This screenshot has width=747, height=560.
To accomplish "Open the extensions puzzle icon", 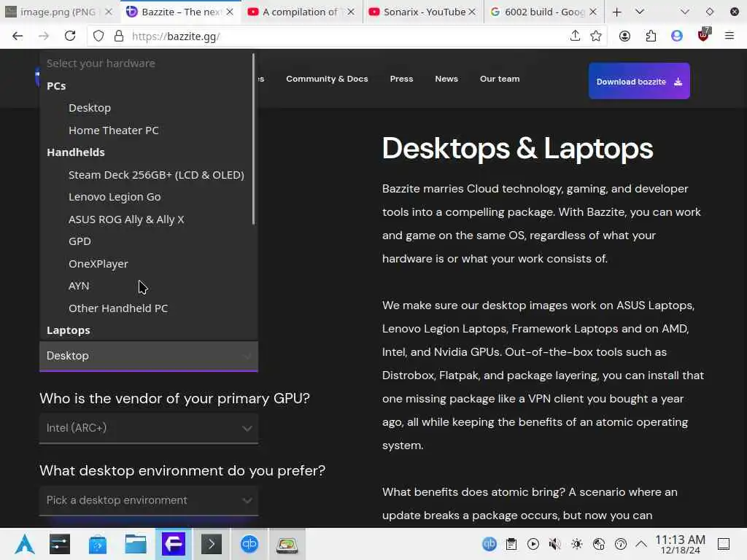I will click(651, 36).
